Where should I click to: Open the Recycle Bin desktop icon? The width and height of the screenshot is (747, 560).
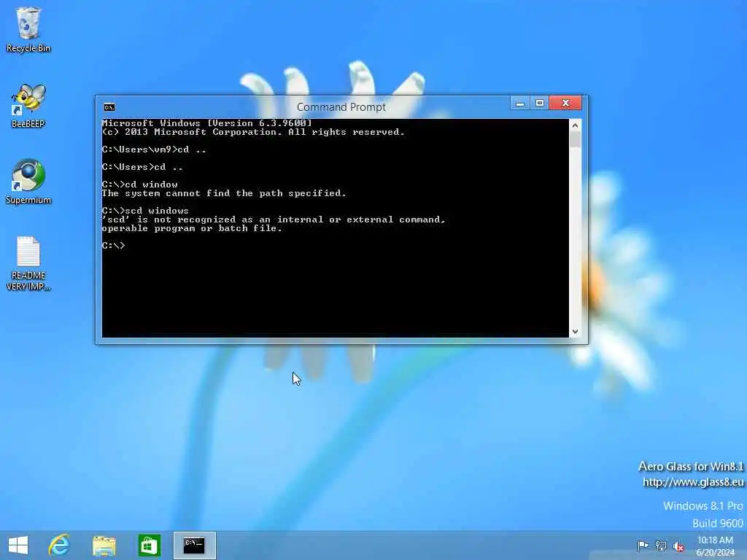pyautogui.click(x=28, y=29)
